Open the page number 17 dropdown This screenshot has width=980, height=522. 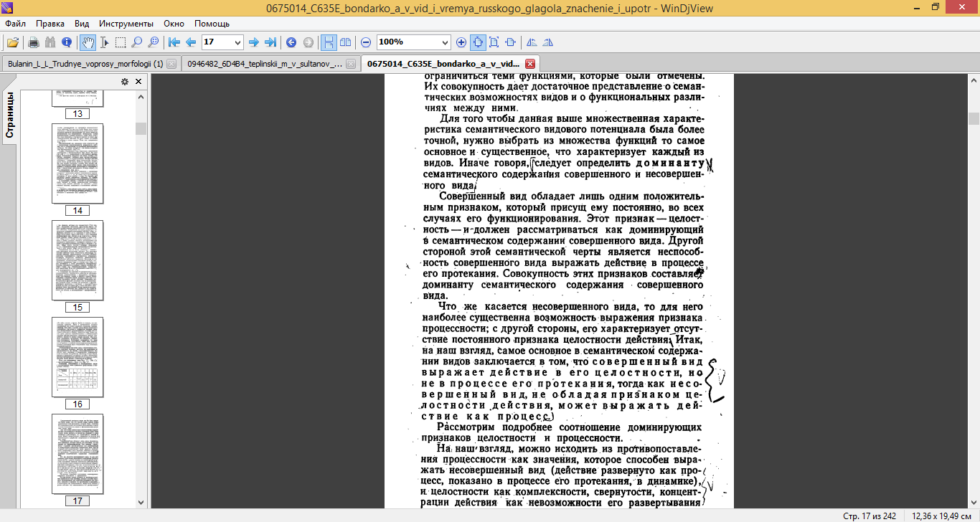(238, 42)
